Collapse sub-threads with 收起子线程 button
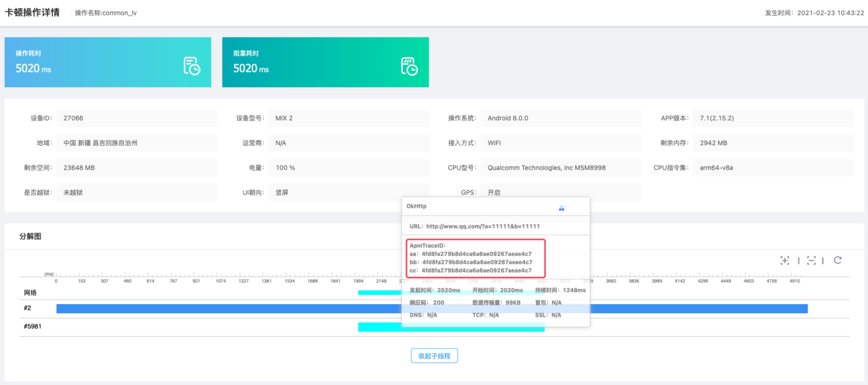Viewport: 868px width, 385px height. [x=434, y=356]
